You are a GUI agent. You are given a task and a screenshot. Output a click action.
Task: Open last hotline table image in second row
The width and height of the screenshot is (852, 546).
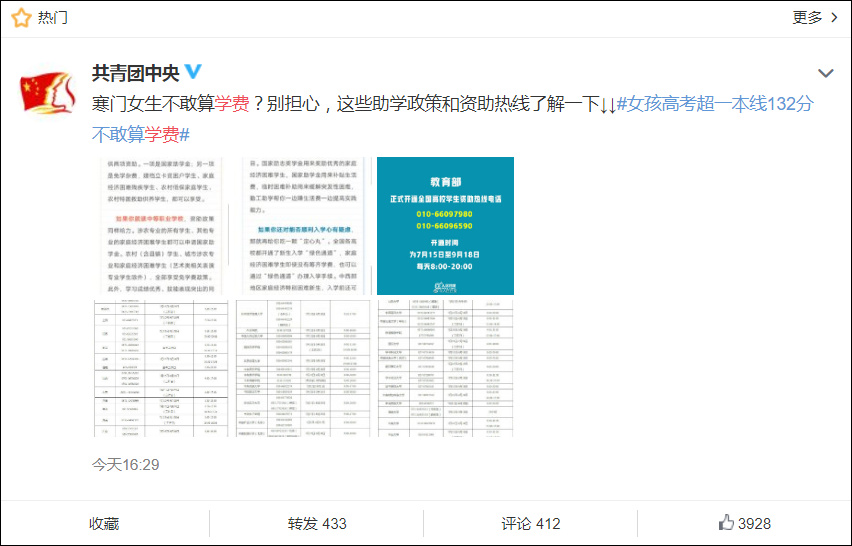(446, 368)
